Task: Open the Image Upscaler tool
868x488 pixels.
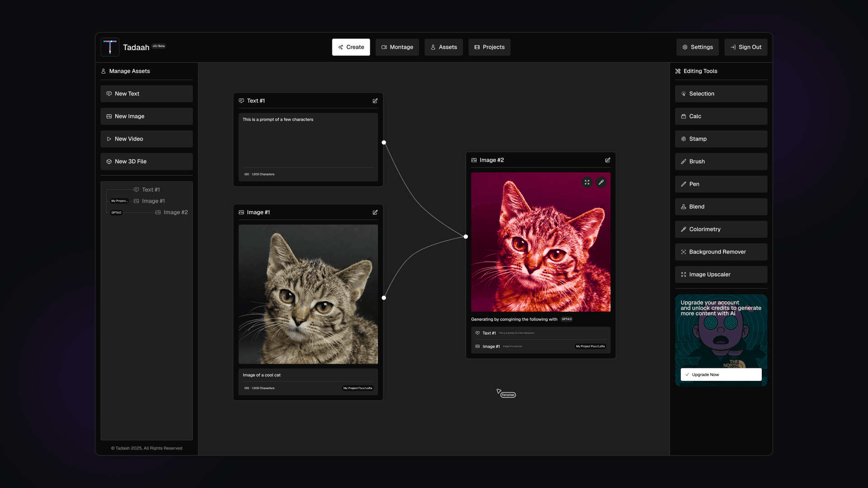Action: [x=721, y=274]
